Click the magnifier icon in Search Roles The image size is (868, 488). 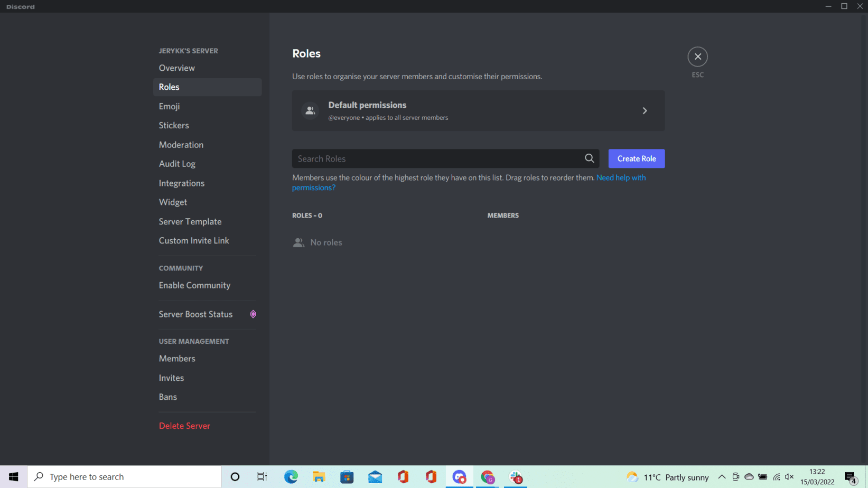point(589,158)
